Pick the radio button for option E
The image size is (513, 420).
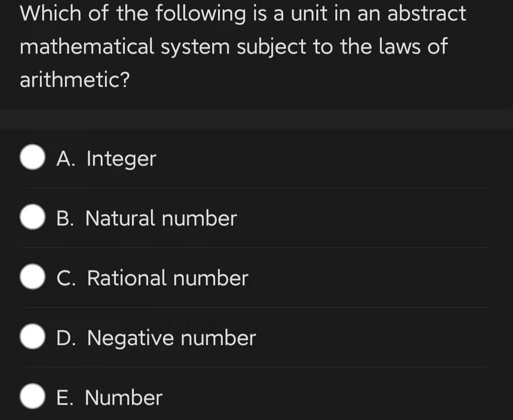pos(33,397)
